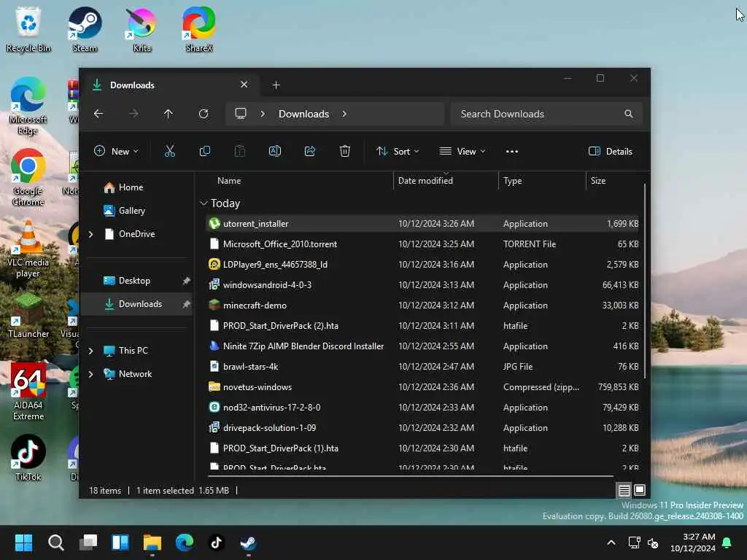Viewport: 747px width, 560px height.
Task: Open File Explorer from taskbar
Action: click(x=152, y=542)
